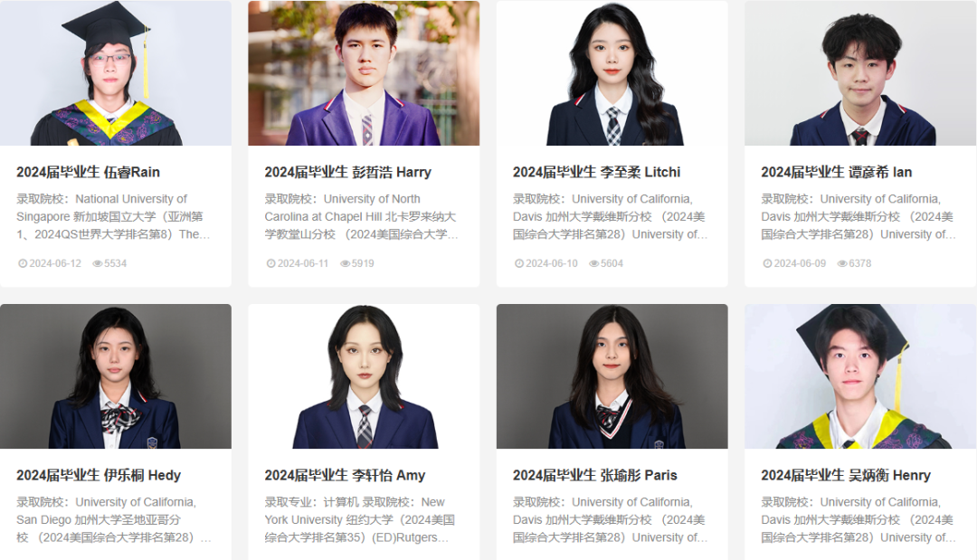
Task: Click 伍睿Rain's National University of Singapore description
Action: pos(113,217)
